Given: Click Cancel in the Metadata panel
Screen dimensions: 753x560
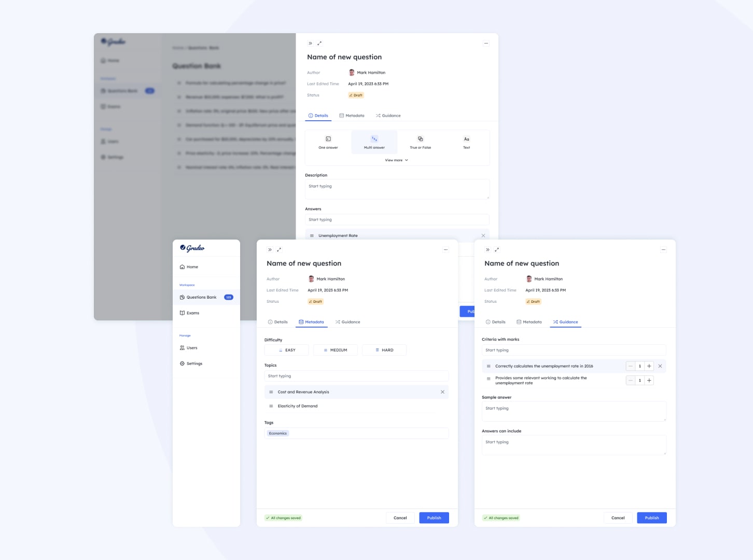Looking at the screenshot, I should click(400, 518).
